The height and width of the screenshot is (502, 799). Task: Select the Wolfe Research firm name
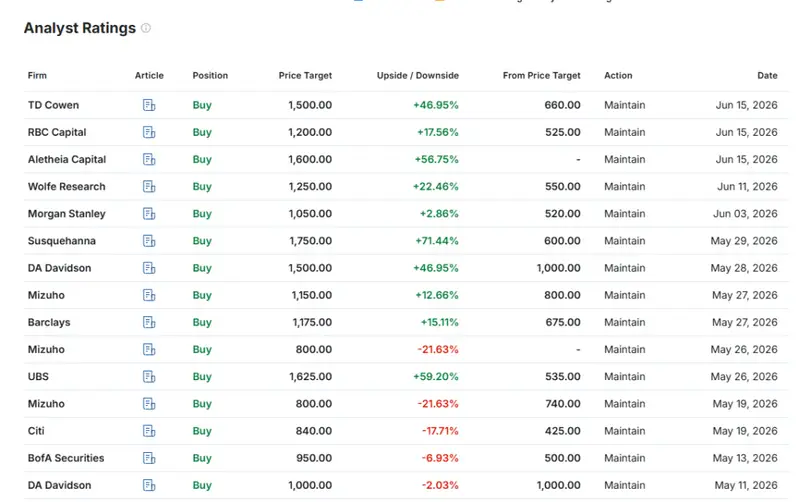point(67,187)
